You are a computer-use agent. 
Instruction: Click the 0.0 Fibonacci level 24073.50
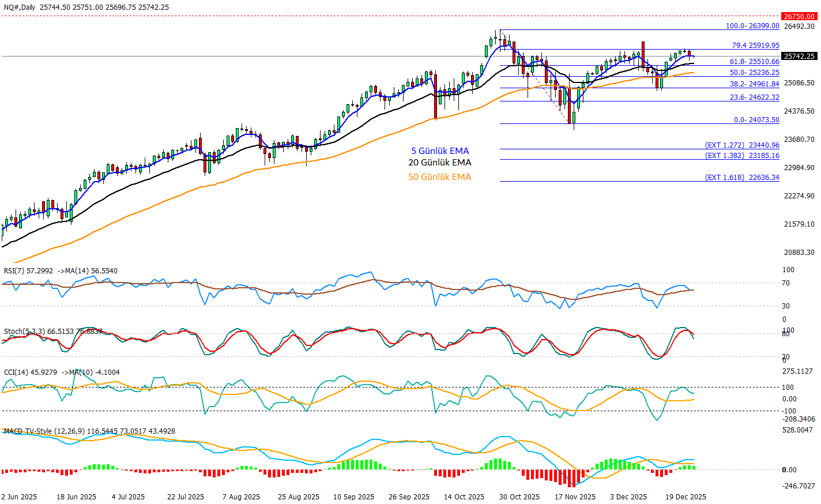pos(756,120)
